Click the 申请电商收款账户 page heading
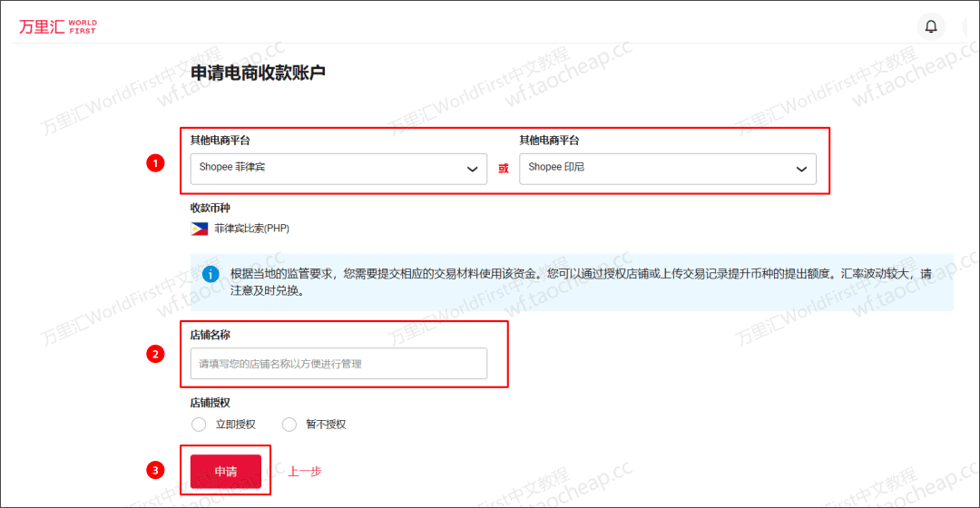The image size is (980, 508). point(258,73)
